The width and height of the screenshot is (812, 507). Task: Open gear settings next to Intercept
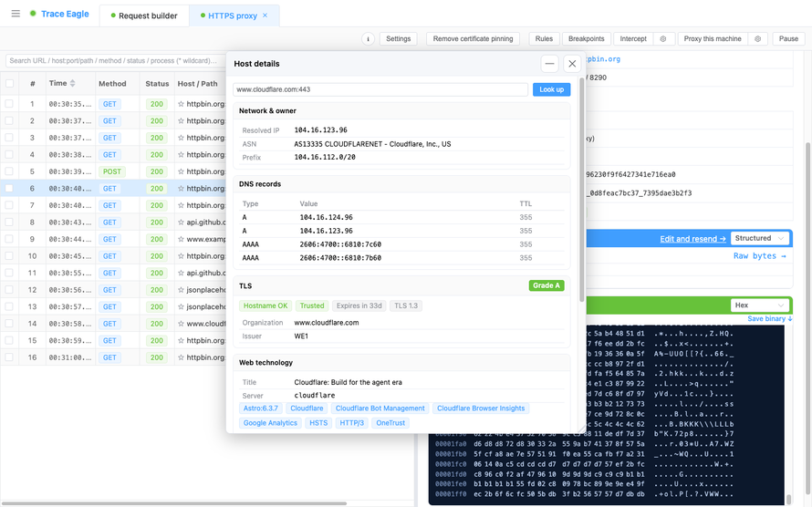pos(663,39)
